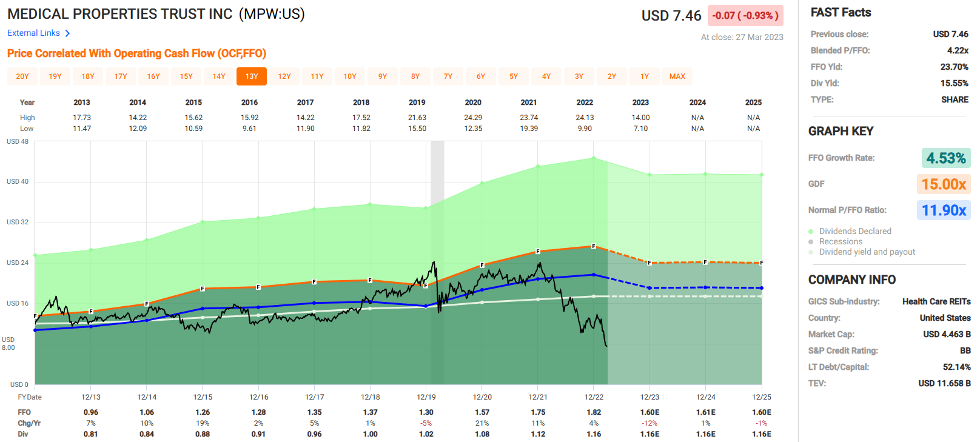The width and height of the screenshot is (980, 442).
Task: Click the Normal P/FFO 11.90x blue swatch
Action: click(944, 210)
